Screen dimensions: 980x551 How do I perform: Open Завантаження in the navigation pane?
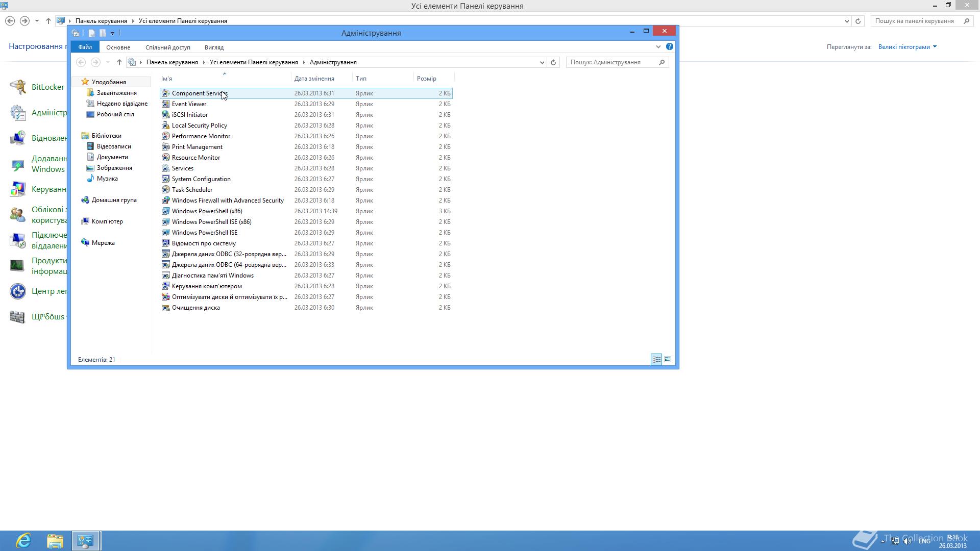(117, 93)
